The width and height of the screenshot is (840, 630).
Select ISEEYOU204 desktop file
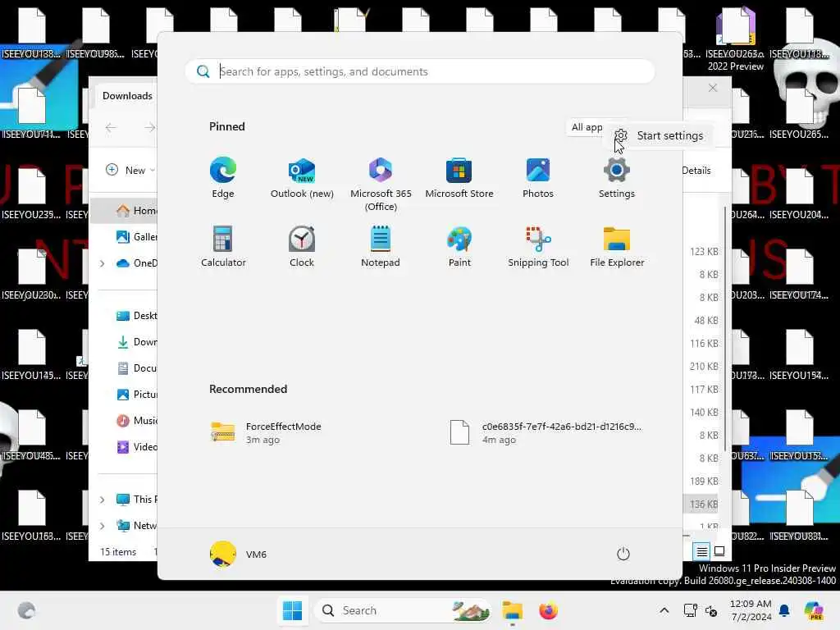(x=799, y=194)
